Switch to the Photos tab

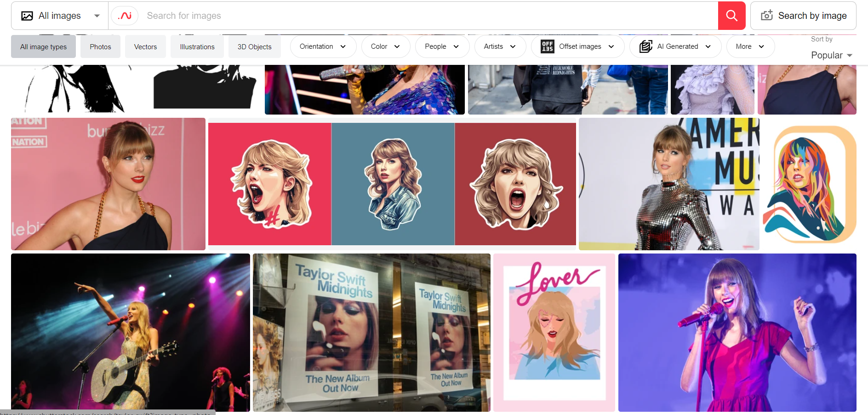pos(100,46)
